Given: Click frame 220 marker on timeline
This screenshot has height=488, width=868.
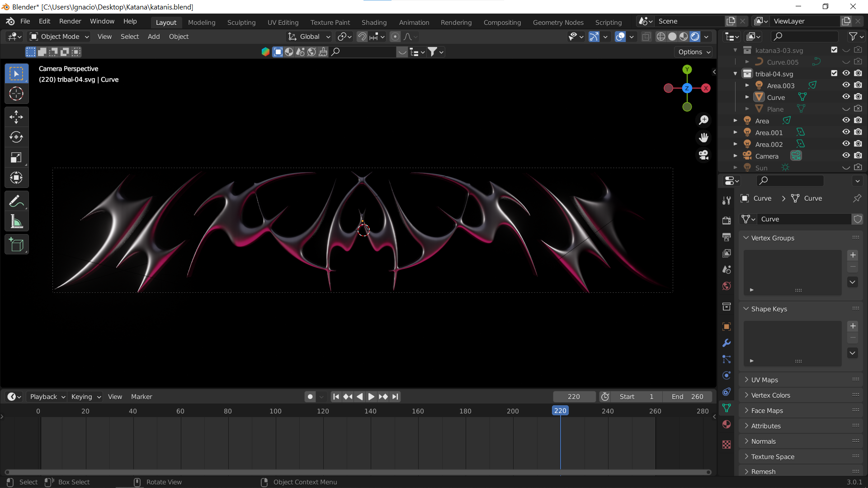Looking at the screenshot, I should point(560,411).
